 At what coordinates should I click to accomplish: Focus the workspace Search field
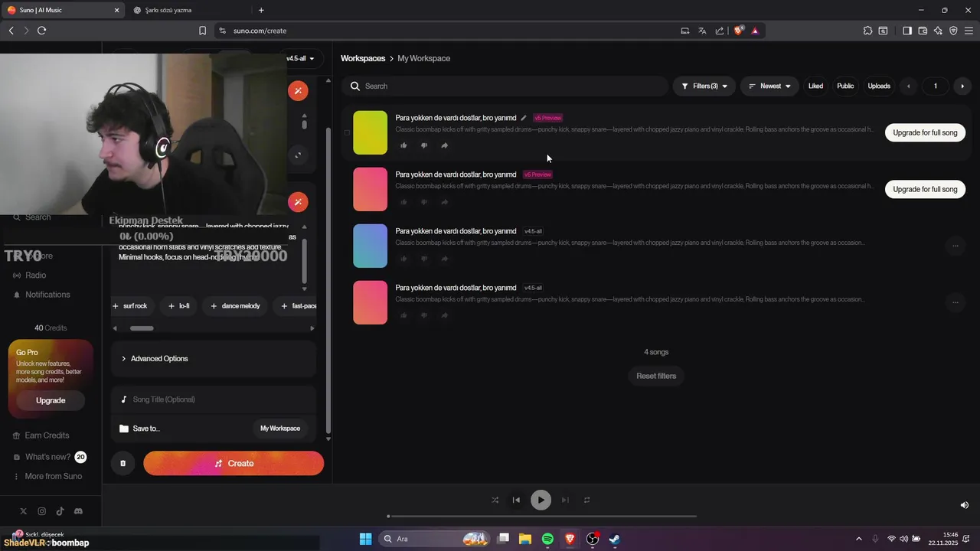tap(505, 86)
